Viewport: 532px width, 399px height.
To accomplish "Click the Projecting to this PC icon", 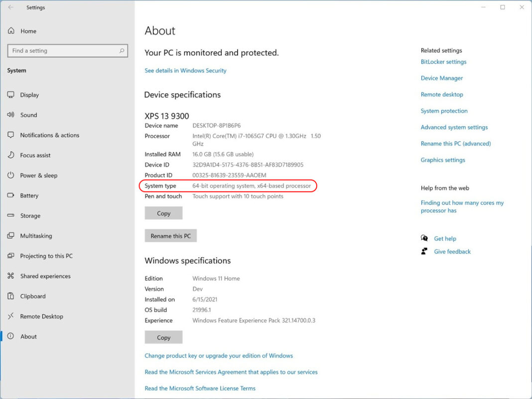I will click(11, 256).
